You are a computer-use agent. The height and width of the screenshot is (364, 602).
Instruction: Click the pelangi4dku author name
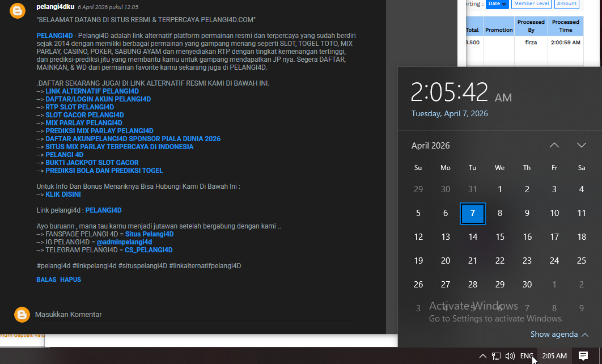pyautogui.click(x=56, y=7)
